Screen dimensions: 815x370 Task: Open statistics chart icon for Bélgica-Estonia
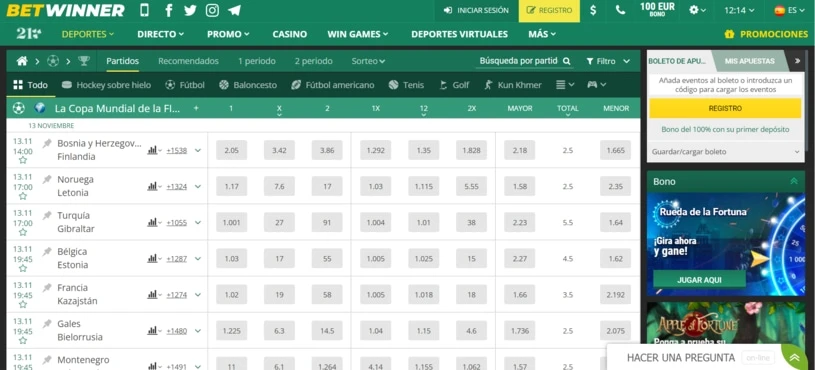tap(152, 258)
